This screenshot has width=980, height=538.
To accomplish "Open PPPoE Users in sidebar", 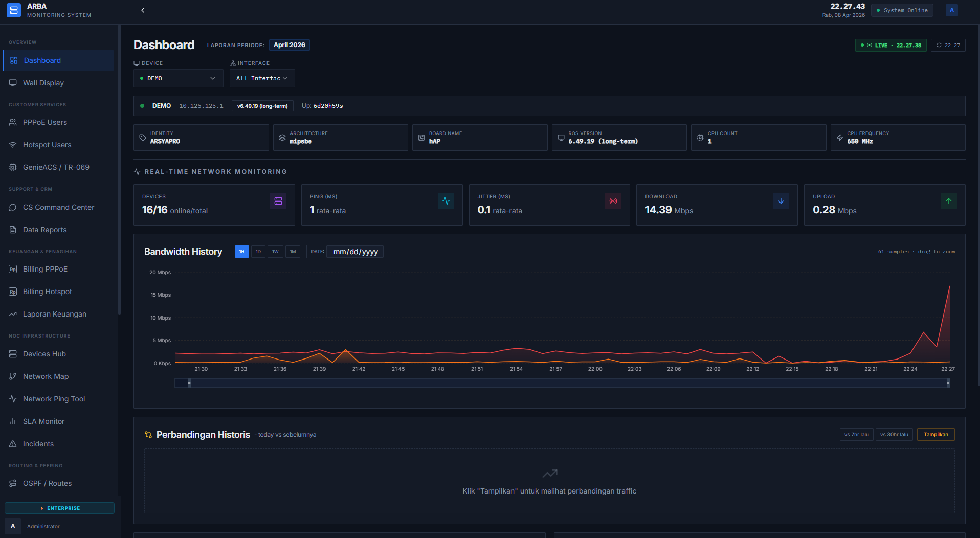I will tap(58, 122).
